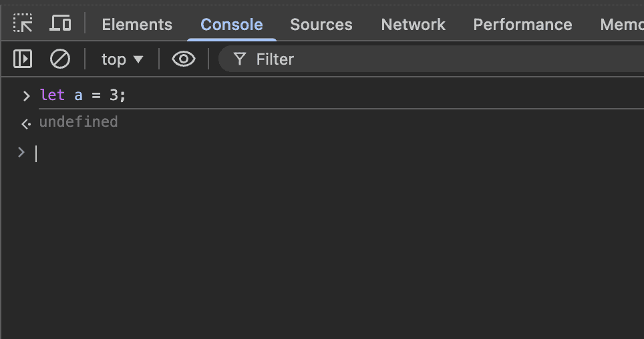Image resolution: width=644 pixels, height=339 pixels.
Task: Open the Performance tab
Action: coord(522,25)
